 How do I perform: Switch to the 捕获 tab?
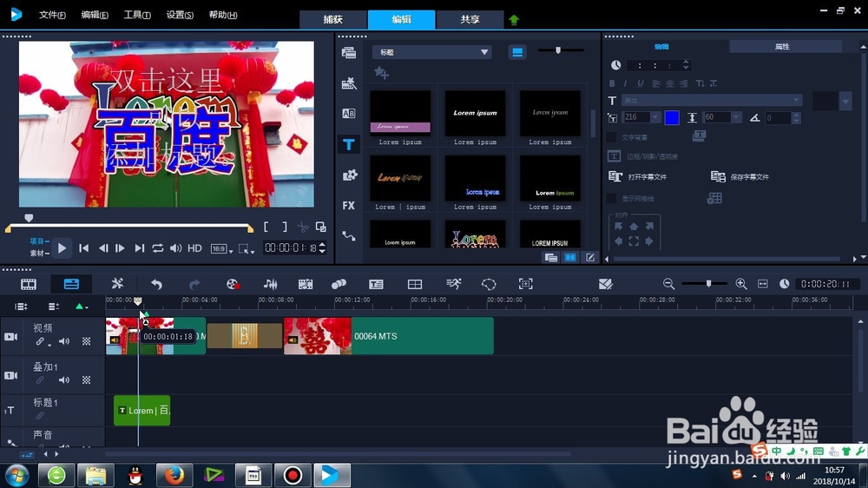point(333,19)
